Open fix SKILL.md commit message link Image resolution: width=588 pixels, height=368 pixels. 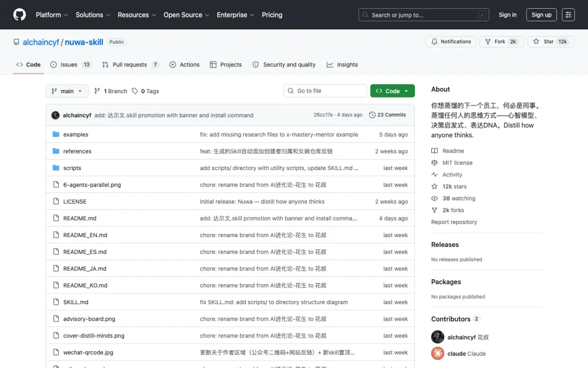coord(274,302)
